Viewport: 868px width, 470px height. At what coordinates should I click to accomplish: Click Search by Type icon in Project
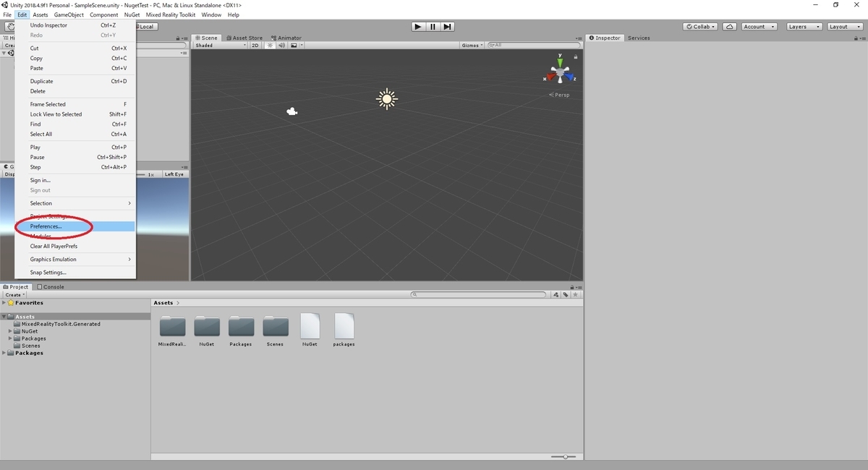pos(556,294)
